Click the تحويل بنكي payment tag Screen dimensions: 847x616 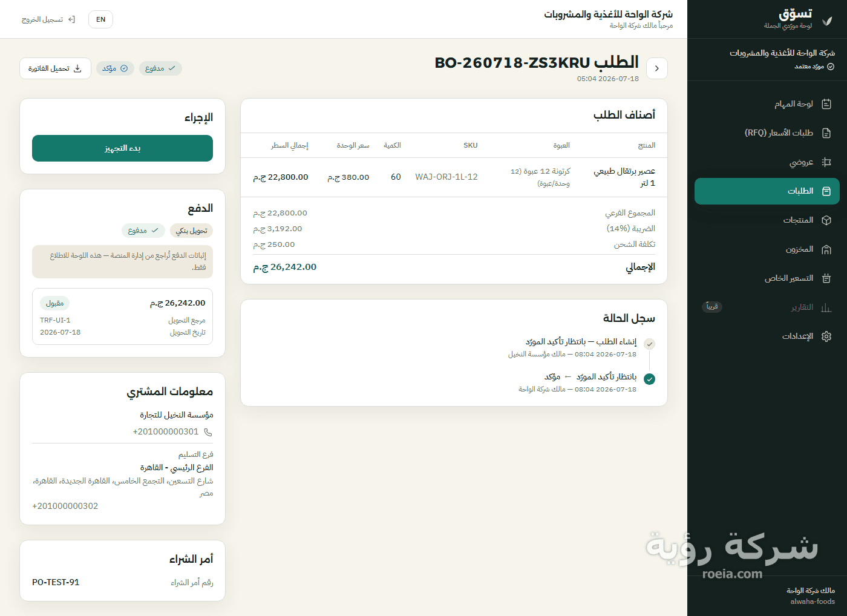click(x=191, y=231)
